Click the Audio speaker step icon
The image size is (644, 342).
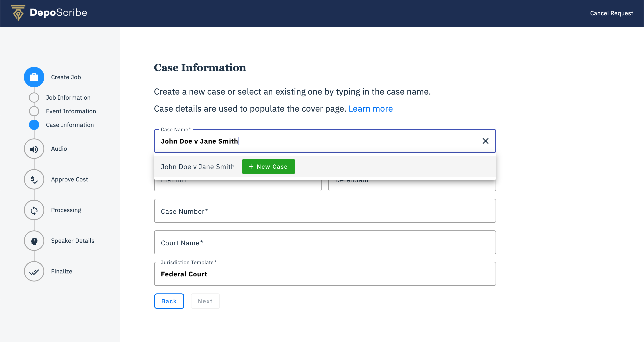pos(34,149)
